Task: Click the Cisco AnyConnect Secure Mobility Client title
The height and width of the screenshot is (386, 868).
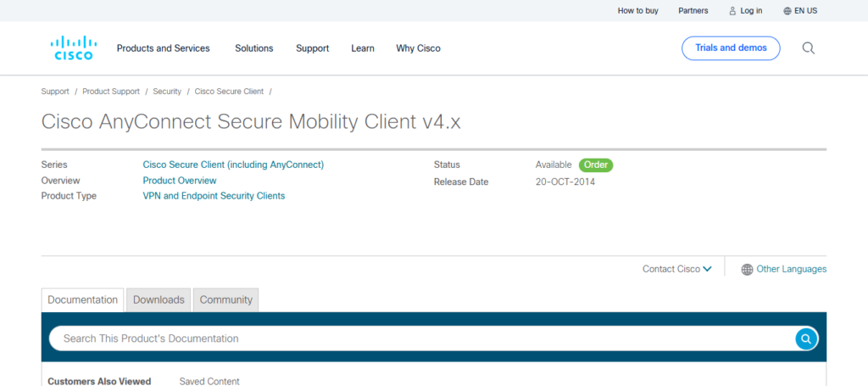Action: [251, 122]
